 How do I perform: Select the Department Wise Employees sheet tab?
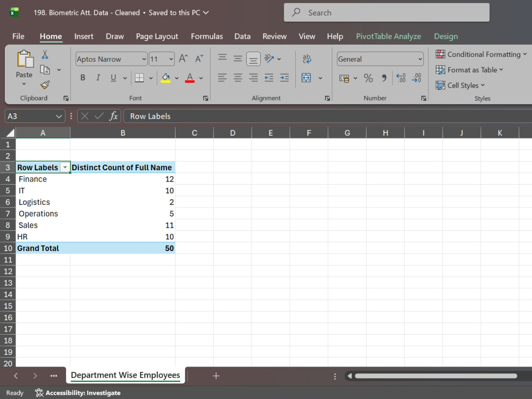(x=125, y=375)
